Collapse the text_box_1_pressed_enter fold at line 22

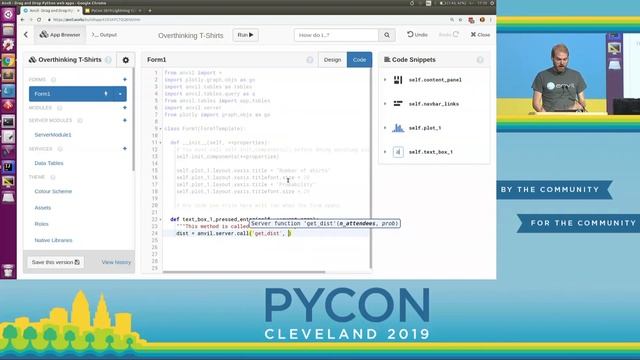click(x=160, y=220)
